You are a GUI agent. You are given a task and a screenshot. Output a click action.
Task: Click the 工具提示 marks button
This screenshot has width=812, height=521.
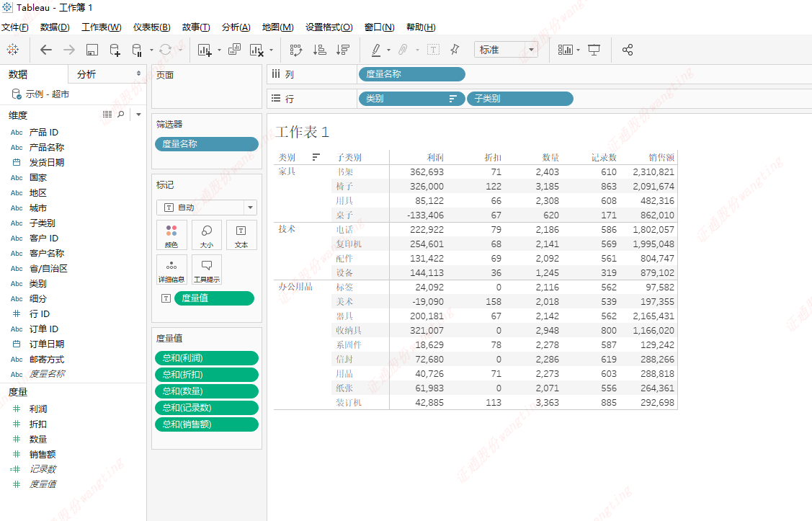(x=207, y=270)
